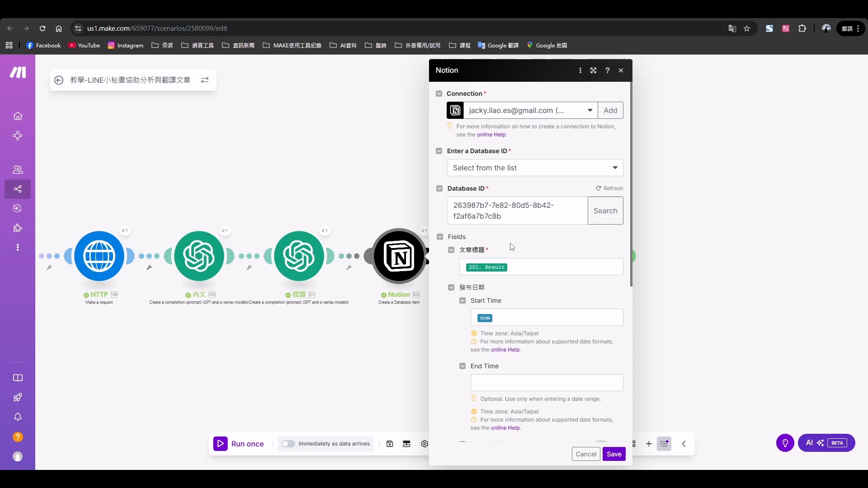Toggle the 文章標題 field checkbox
The height and width of the screenshot is (488, 868).
point(451,250)
